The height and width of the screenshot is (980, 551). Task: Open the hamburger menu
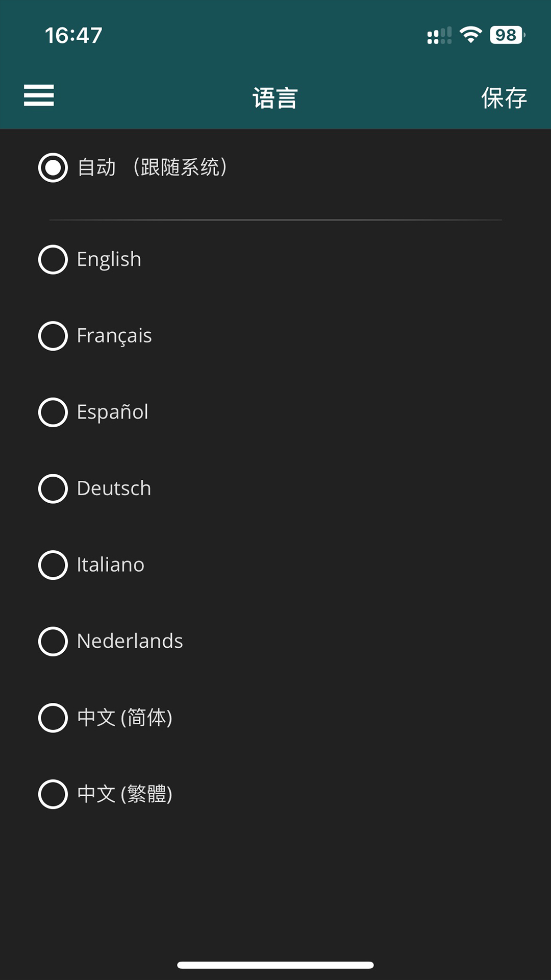click(39, 95)
